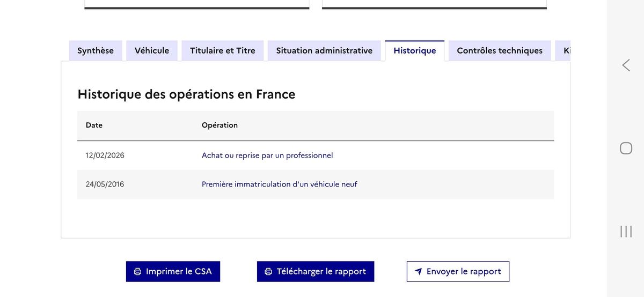Click the 12/02/2026 date cell
644x297 pixels.
(x=105, y=155)
